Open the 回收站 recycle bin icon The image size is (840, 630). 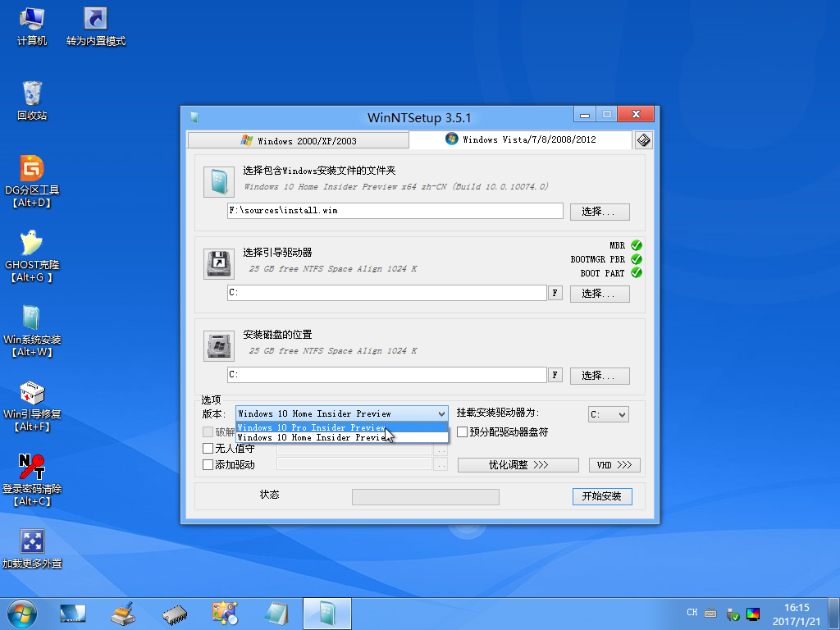pos(32,102)
